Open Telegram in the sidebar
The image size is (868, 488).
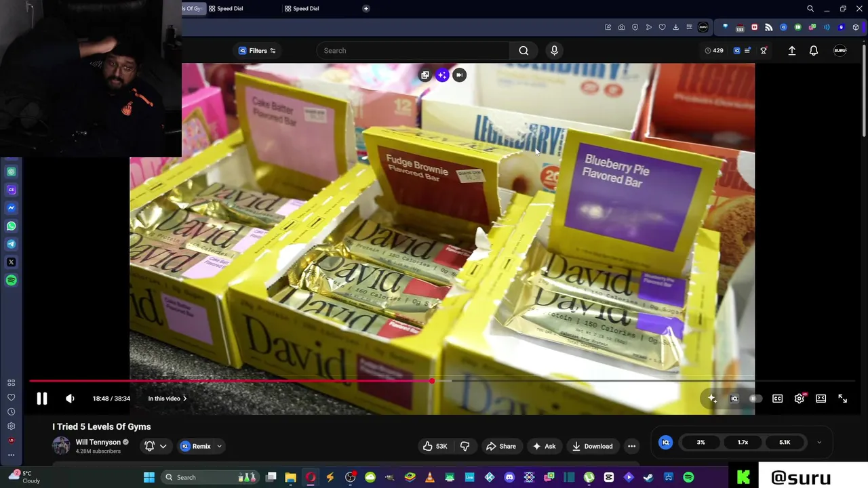tap(11, 244)
